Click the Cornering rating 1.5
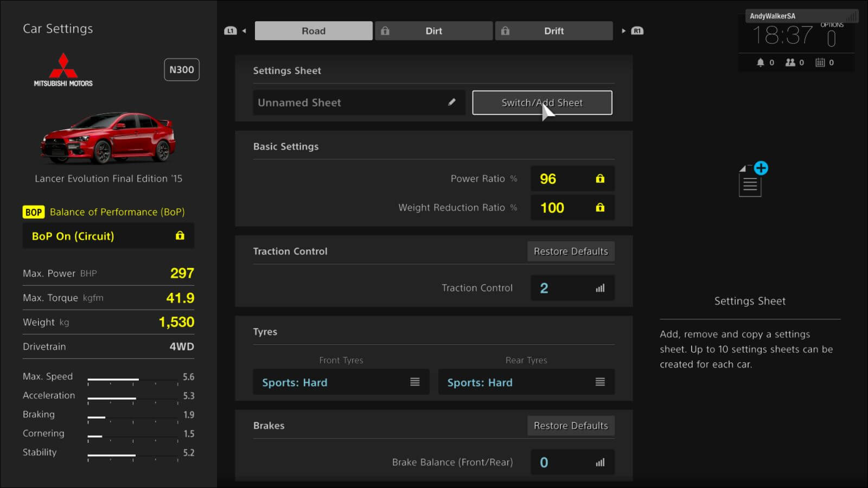 (188, 434)
